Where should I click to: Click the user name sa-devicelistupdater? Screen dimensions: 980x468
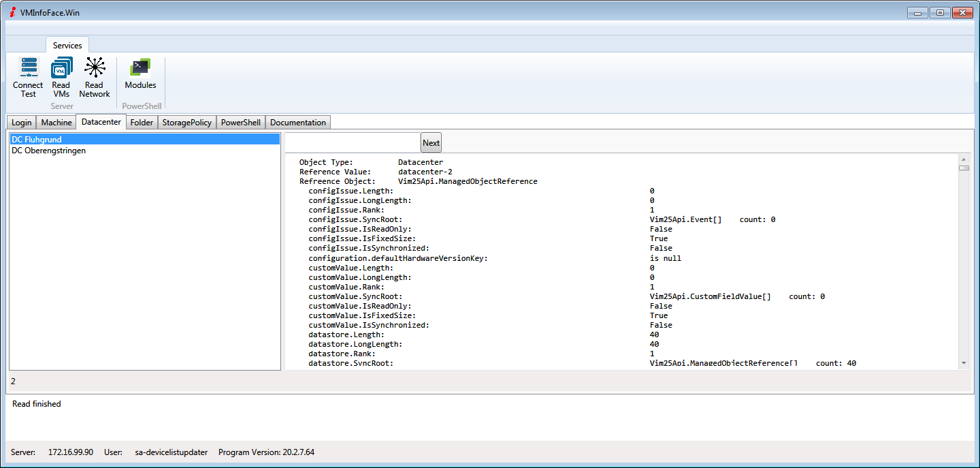(172, 452)
